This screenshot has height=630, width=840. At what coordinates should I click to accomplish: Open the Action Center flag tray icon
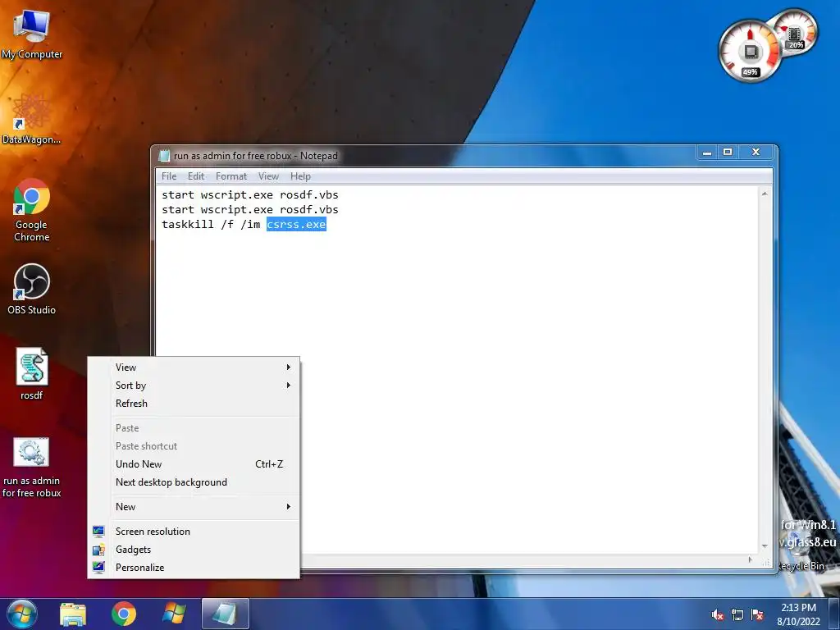[x=757, y=614]
